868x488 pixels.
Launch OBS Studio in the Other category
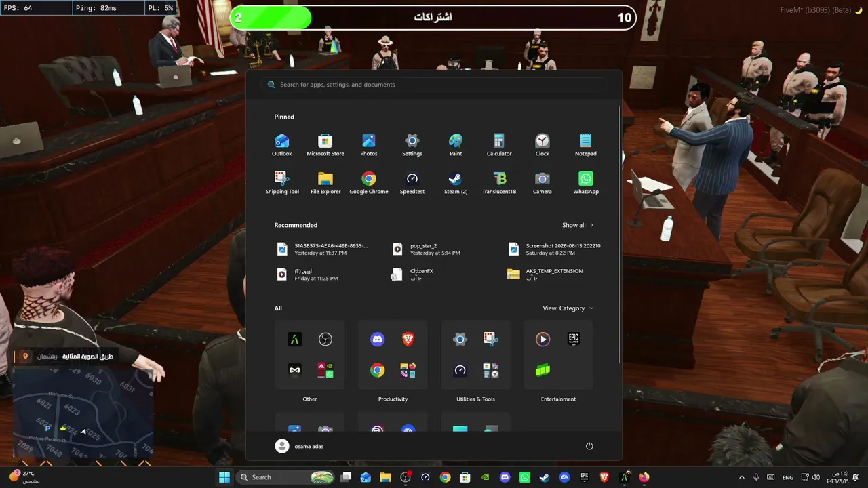[325, 340]
